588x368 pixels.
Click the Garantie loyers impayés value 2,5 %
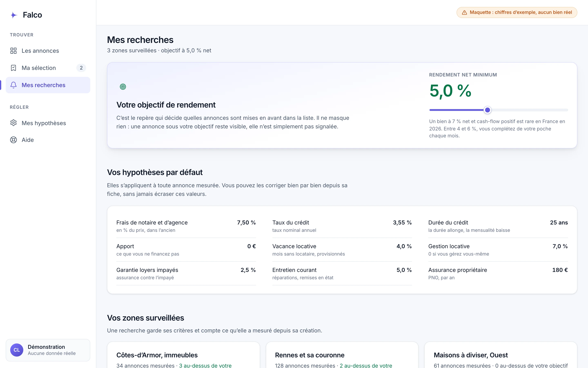248,270
